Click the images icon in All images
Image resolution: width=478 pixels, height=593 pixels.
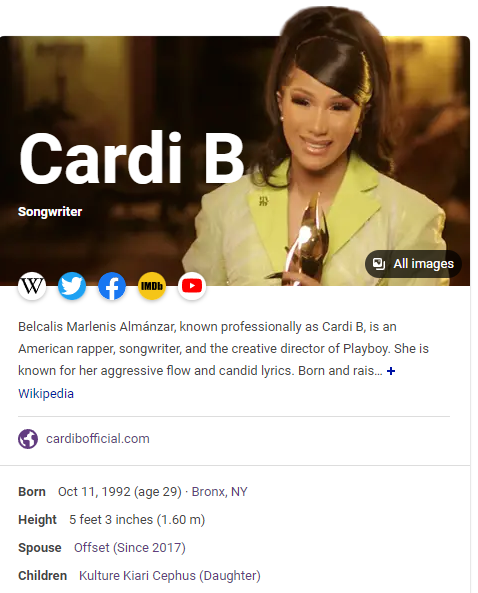click(x=379, y=264)
